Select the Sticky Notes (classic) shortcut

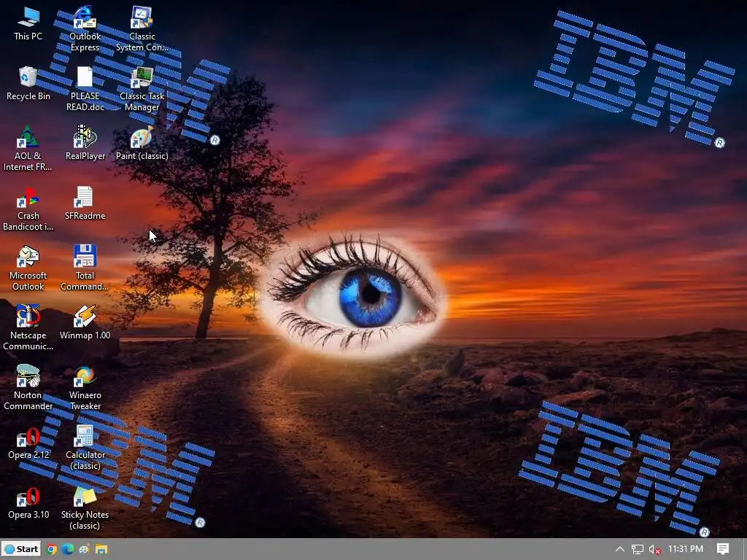tap(85, 507)
